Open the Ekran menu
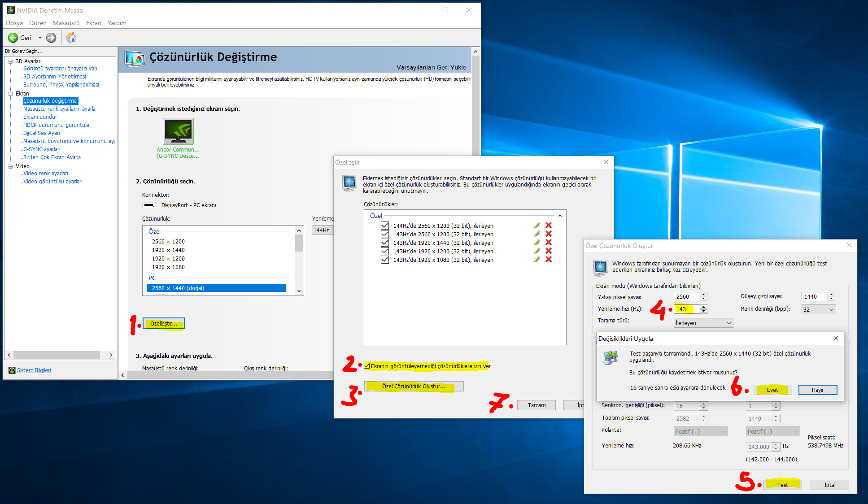The height and width of the screenshot is (504, 868). point(94,23)
